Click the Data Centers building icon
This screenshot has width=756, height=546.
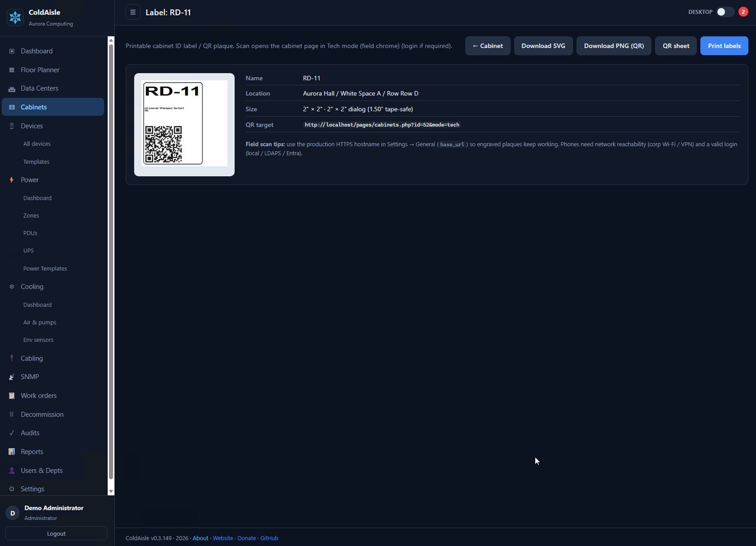pyautogui.click(x=12, y=88)
